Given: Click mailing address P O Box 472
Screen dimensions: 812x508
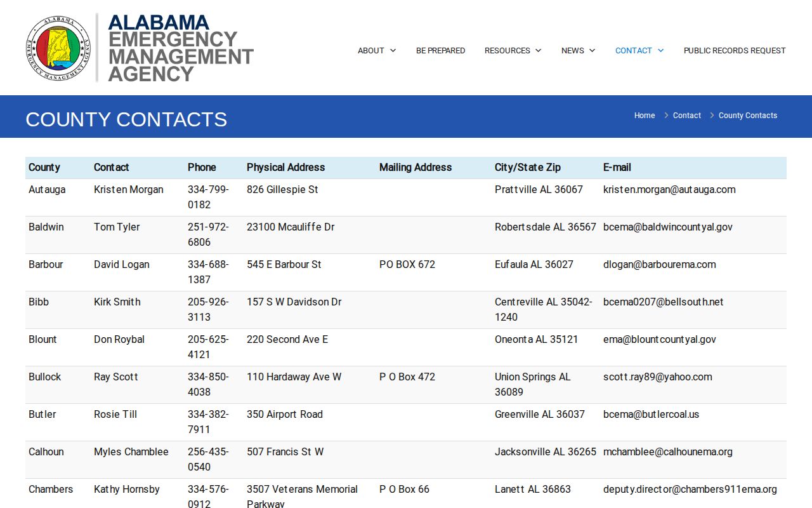Looking at the screenshot, I should pyautogui.click(x=407, y=377).
